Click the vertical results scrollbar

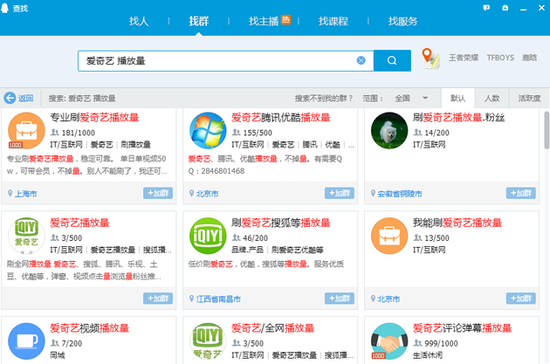click(x=546, y=130)
